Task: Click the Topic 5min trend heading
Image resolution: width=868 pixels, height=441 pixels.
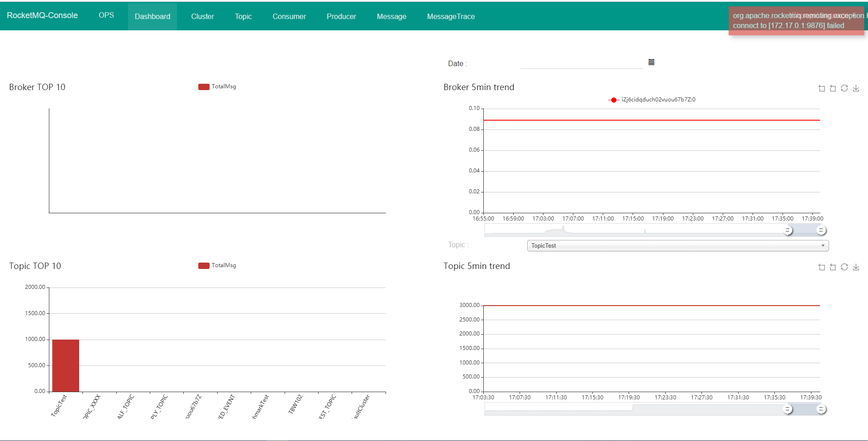Action: coord(477,266)
